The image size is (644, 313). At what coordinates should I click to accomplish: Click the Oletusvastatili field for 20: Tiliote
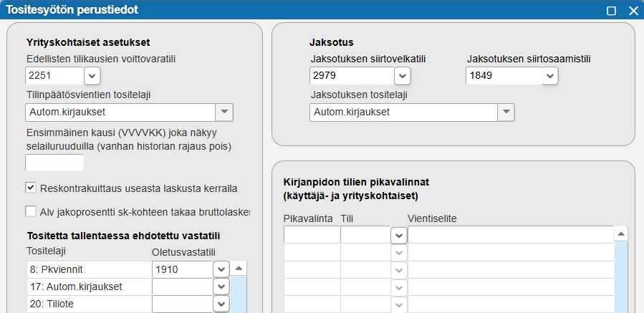182,304
